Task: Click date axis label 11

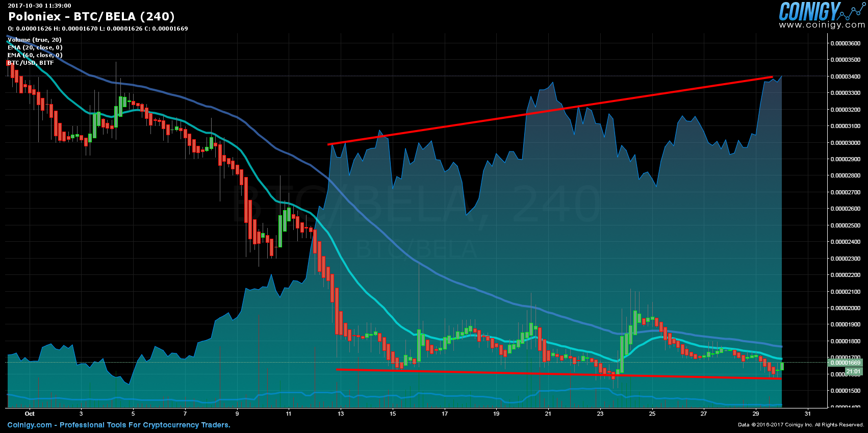Action: [289, 414]
